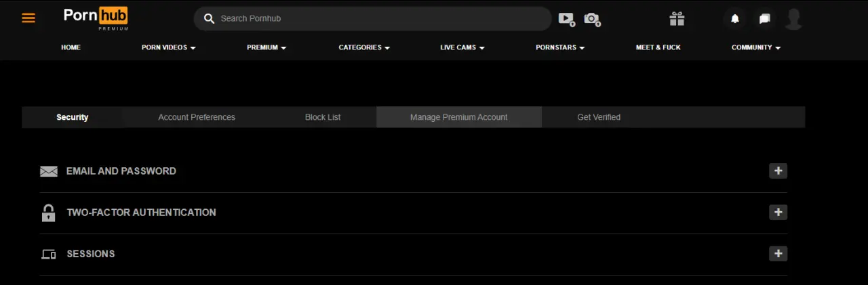Expand Two-Factor Authentication with plus button
The height and width of the screenshot is (285, 868).
[x=778, y=212]
